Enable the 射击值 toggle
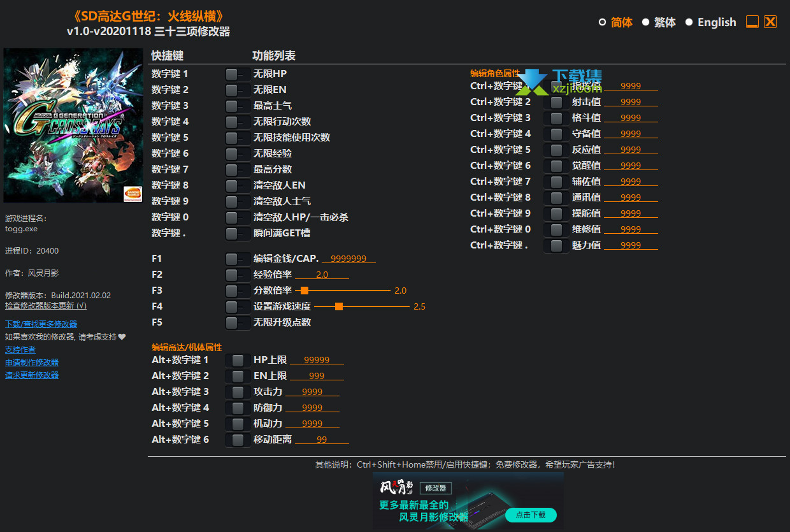 pyautogui.click(x=556, y=102)
